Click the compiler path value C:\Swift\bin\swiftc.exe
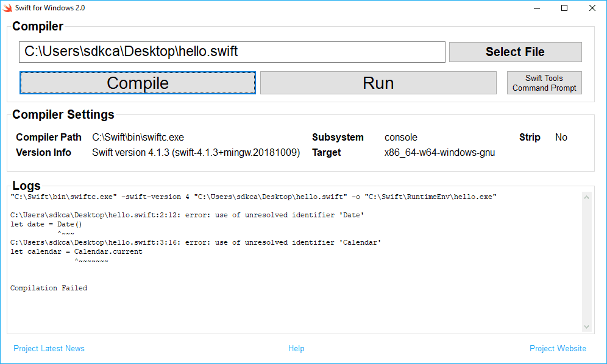Image resolution: width=607 pixels, height=364 pixels. tap(138, 138)
